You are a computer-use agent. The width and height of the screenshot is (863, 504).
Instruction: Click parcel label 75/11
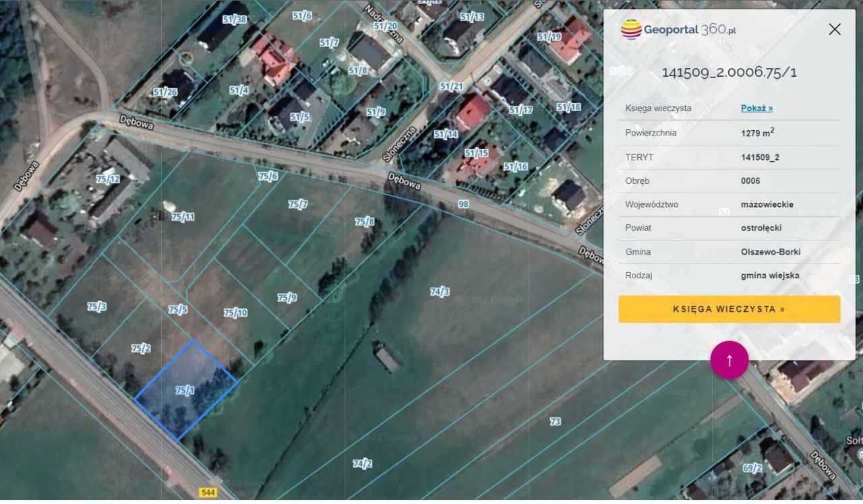pos(183,216)
